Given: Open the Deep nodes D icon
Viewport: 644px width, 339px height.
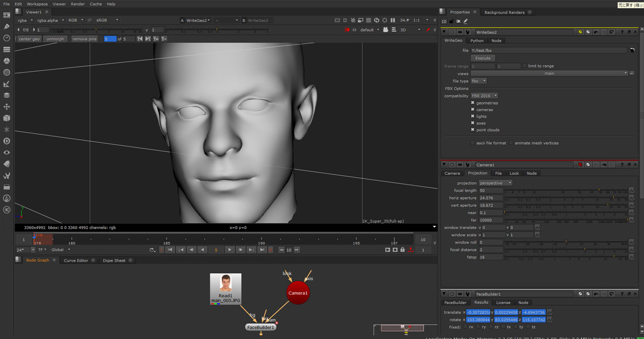Looking at the screenshot, I should (7, 141).
